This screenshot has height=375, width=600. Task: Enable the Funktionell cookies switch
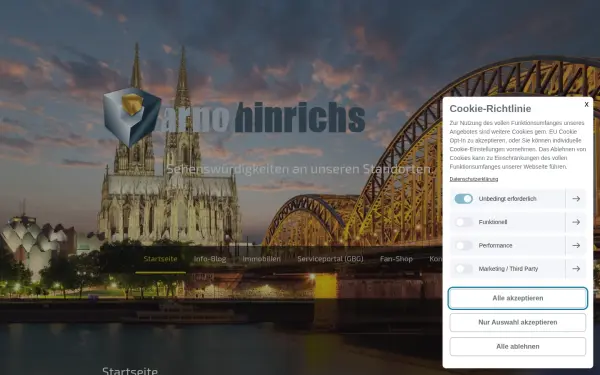coord(463,222)
